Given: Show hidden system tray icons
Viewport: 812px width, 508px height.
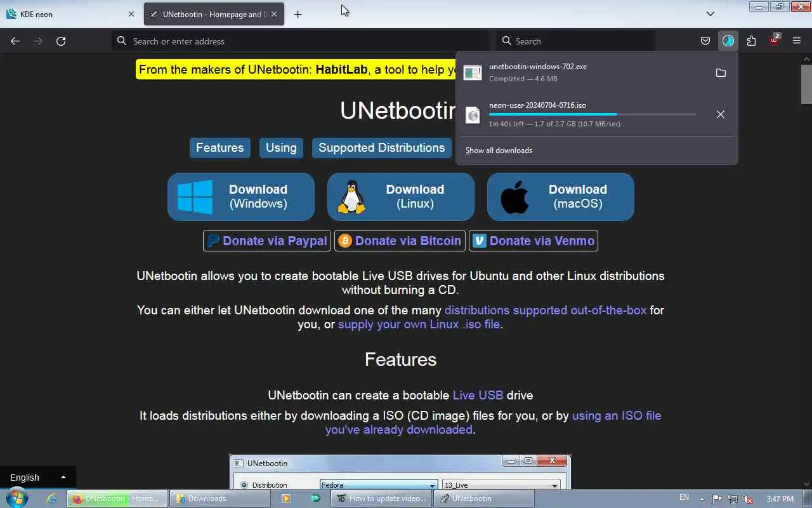Looking at the screenshot, I should (702, 499).
